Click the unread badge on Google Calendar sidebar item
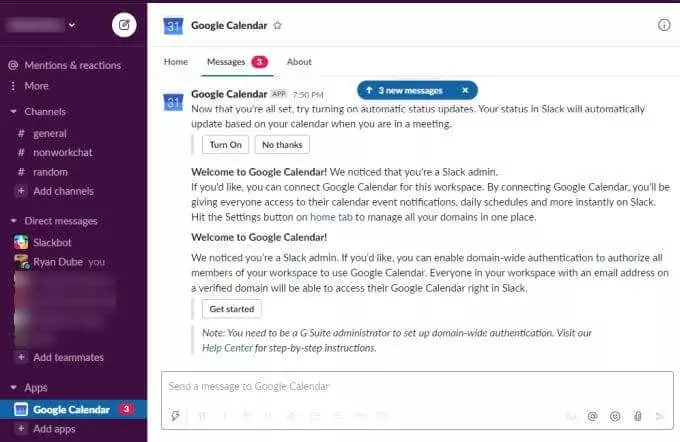 [126, 409]
